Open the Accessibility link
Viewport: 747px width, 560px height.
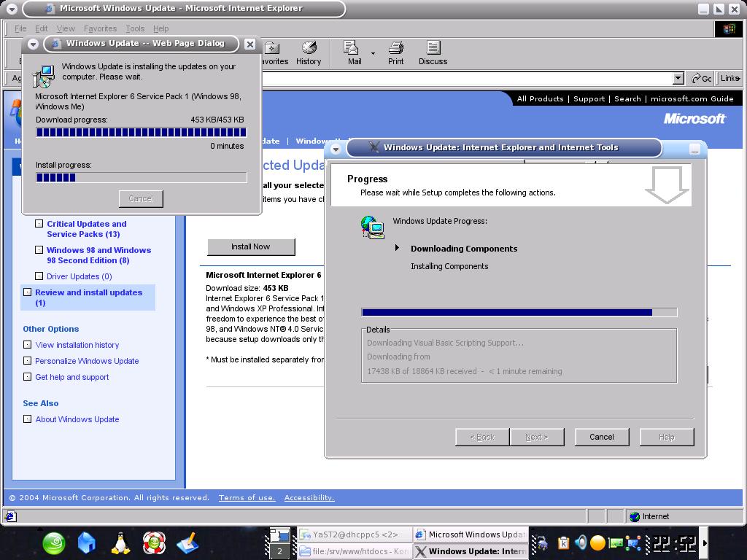[x=309, y=497]
